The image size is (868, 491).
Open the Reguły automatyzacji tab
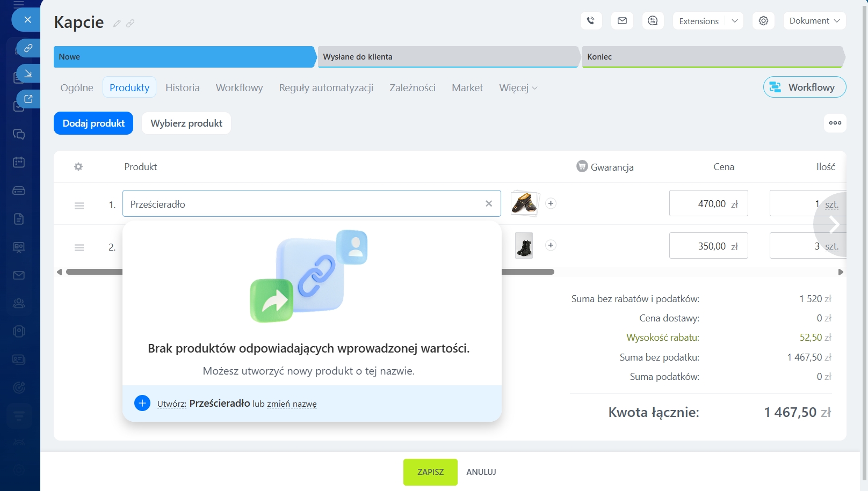pos(326,88)
